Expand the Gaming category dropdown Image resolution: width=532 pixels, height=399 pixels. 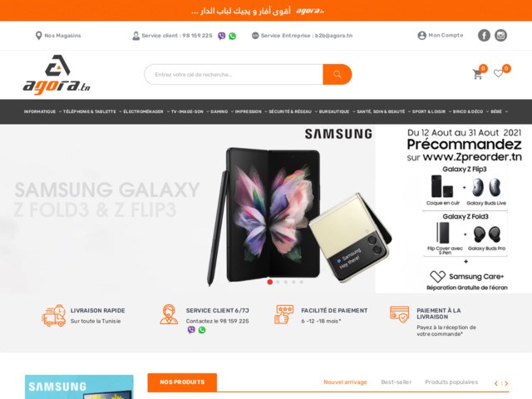tap(222, 111)
